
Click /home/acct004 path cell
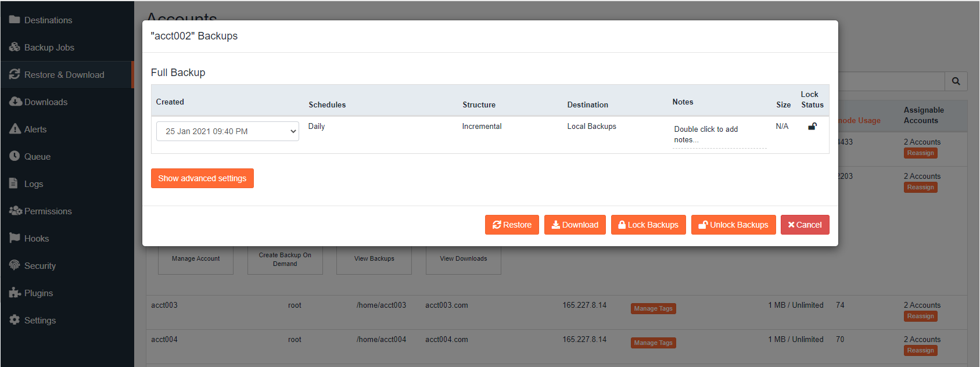coord(382,339)
